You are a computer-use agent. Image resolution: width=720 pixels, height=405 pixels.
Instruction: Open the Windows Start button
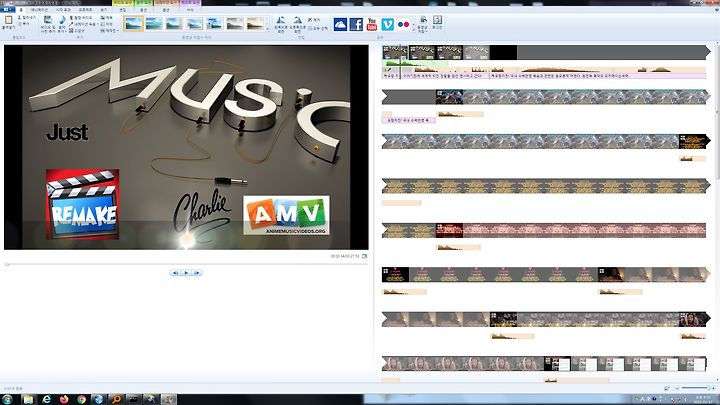7,399
